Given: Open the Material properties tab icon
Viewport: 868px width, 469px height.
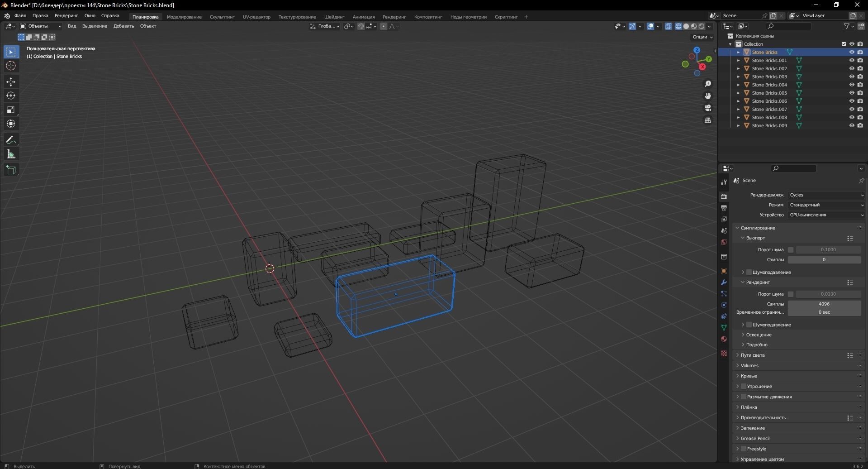Looking at the screenshot, I should point(724,339).
